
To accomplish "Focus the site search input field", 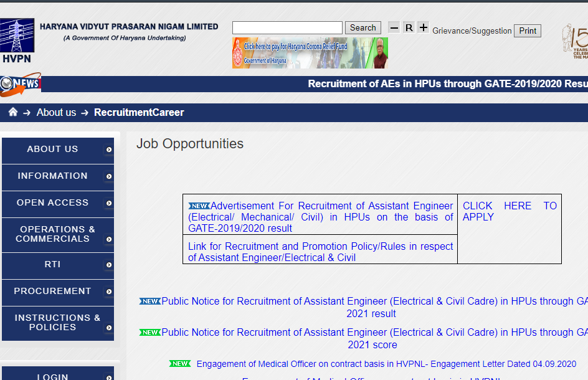I will [x=287, y=28].
